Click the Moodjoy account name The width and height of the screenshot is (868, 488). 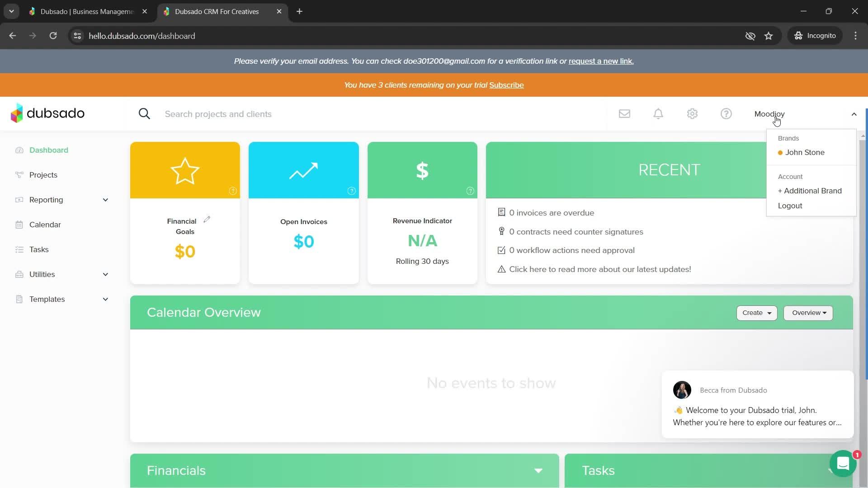(769, 114)
